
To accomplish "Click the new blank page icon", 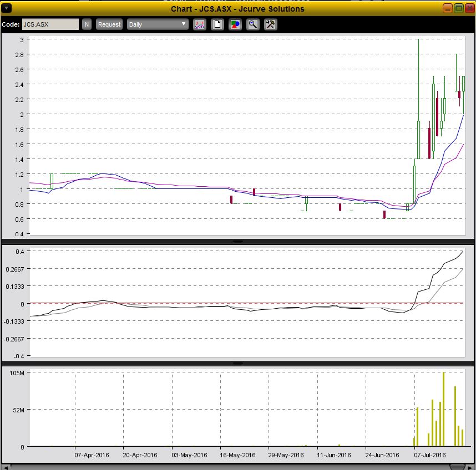I will (x=217, y=24).
